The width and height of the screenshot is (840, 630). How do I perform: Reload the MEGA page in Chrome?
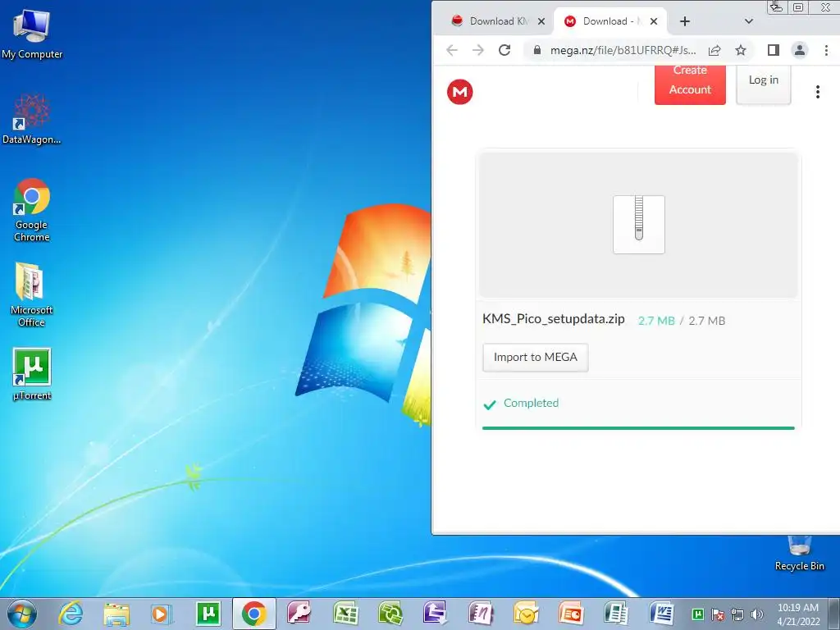pos(504,50)
